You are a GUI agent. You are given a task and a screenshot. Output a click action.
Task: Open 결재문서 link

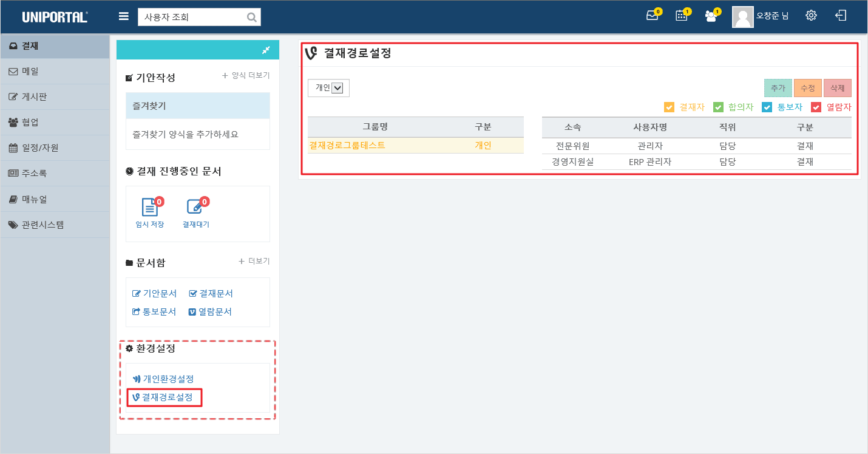coord(211,293)
